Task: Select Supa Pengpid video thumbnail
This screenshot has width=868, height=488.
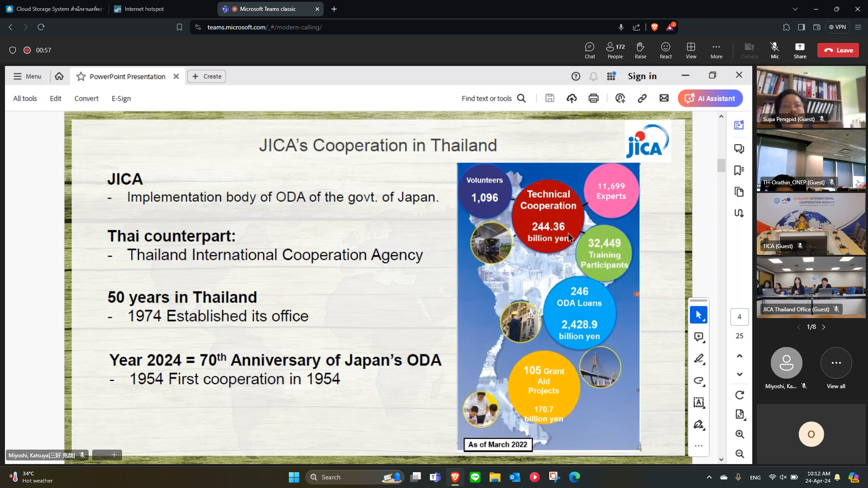Action: click(x=811, y=97)
